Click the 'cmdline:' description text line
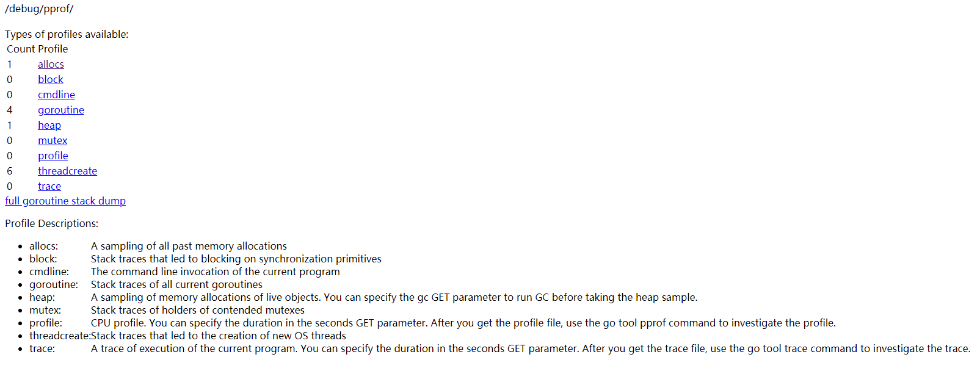Image resolution: width=980 pixels, height=371 pixels. point(216,272)
